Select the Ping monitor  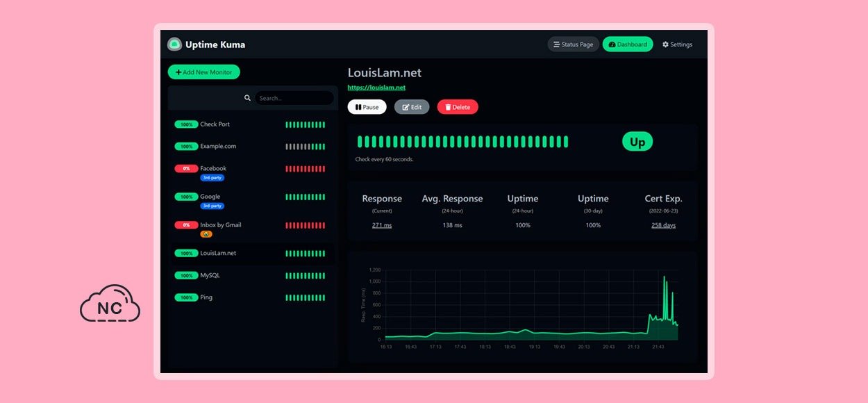tap(252, 297)
